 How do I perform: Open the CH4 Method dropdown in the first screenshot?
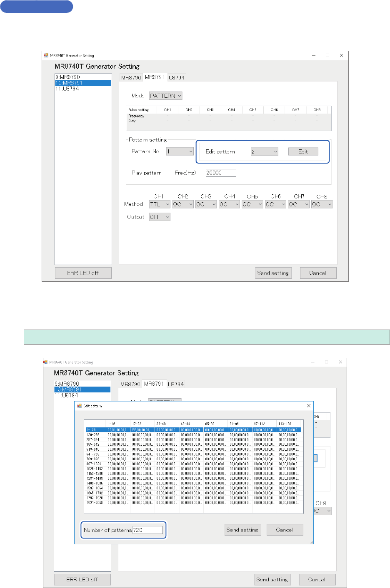tap(230, 204)
